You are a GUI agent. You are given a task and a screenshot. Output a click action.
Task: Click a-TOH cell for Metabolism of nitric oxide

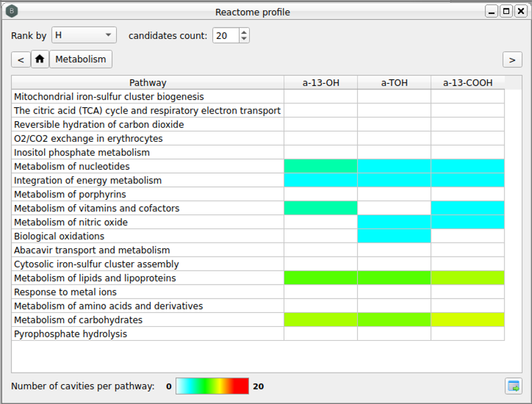[394, 222]
